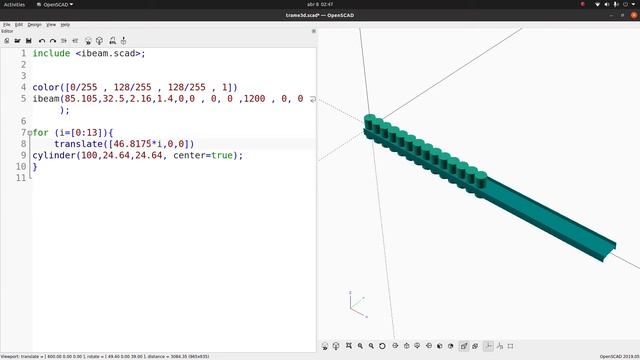The image size is (640, 360).
Task: Click the Render icon in editor toolbar
Action: click(99, 41)
